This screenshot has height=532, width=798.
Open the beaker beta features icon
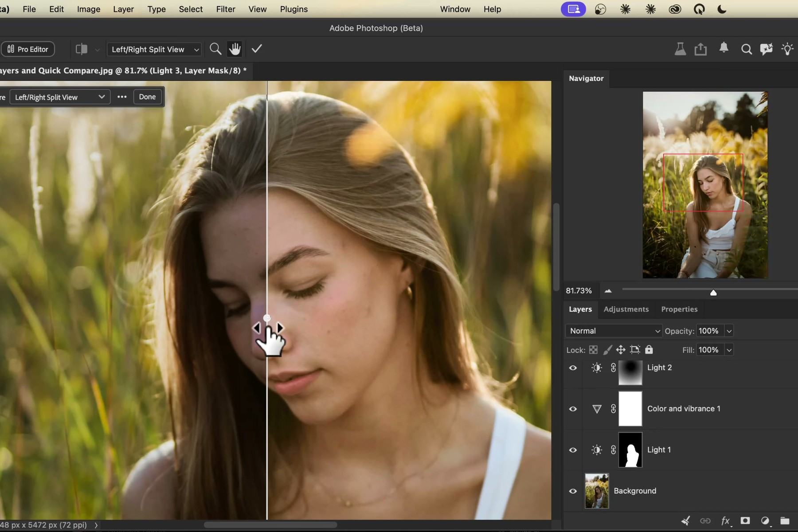click(x=680, y=49)
